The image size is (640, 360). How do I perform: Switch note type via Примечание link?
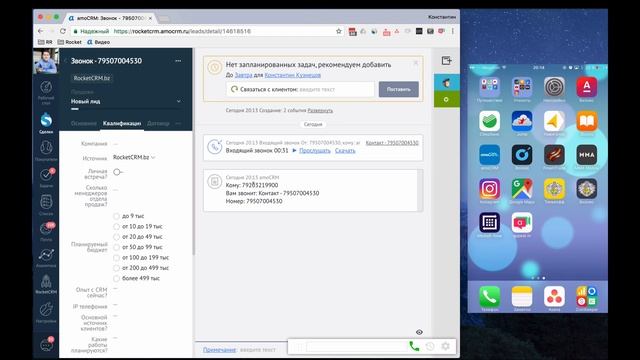[x=219, y=350]
